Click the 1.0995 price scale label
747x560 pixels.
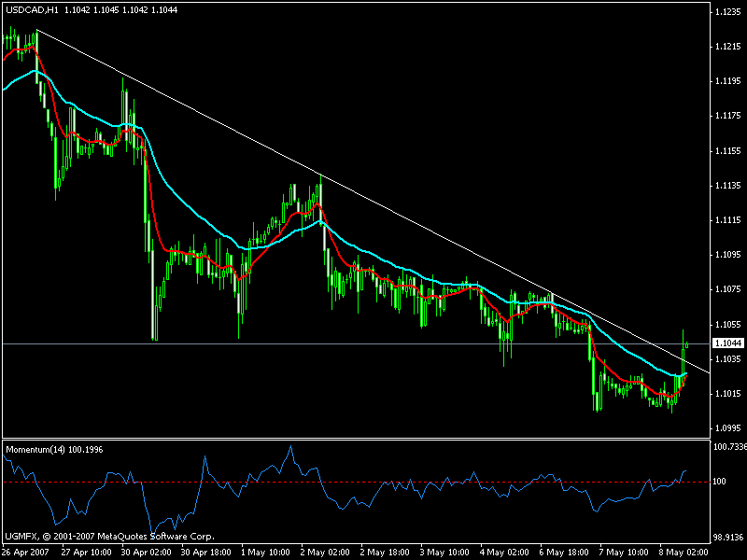pos(726,428)
